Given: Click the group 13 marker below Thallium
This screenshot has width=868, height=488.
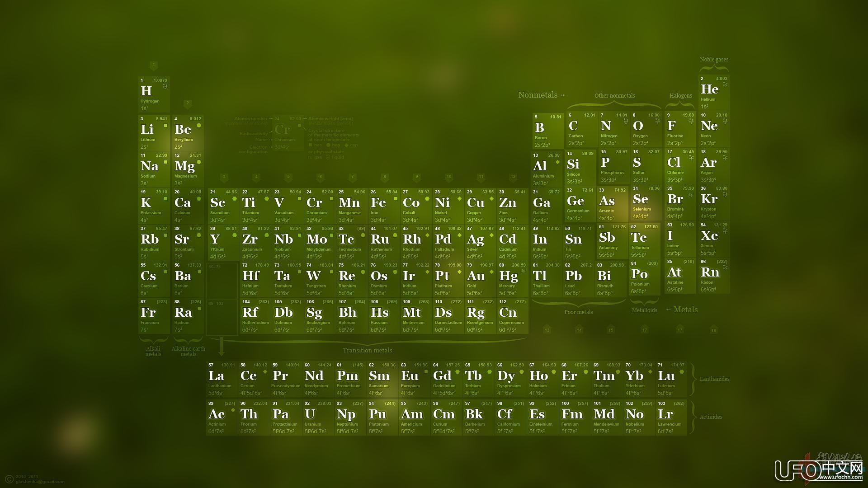Looking at the screenshot, I should coord(547,330).
